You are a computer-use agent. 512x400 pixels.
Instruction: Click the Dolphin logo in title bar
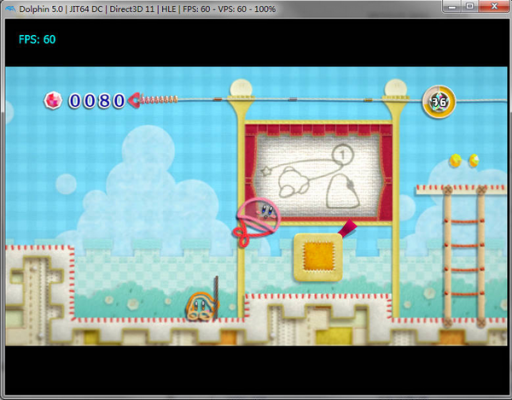pyautogui.click(x=10, y=9)
